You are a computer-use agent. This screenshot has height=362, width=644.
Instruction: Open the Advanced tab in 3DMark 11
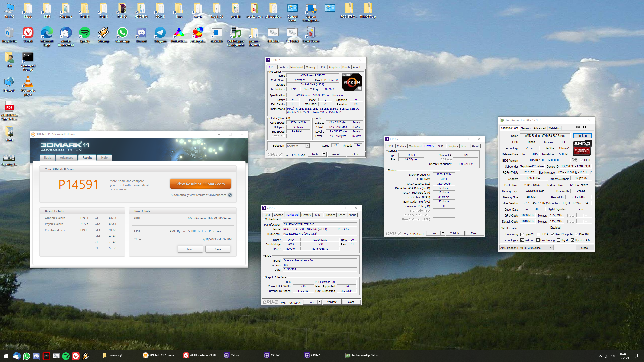pos(67,158)
